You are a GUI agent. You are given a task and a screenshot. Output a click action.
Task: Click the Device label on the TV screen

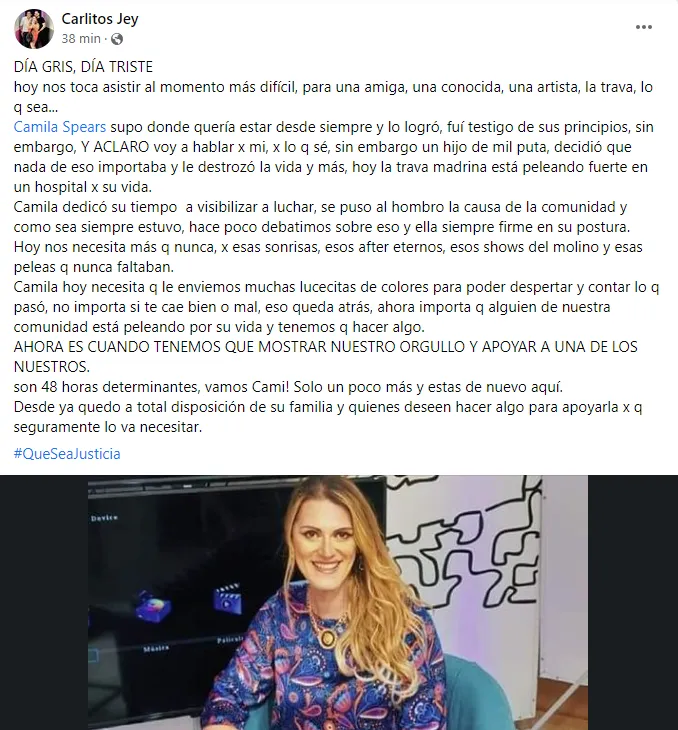[104, 518]
